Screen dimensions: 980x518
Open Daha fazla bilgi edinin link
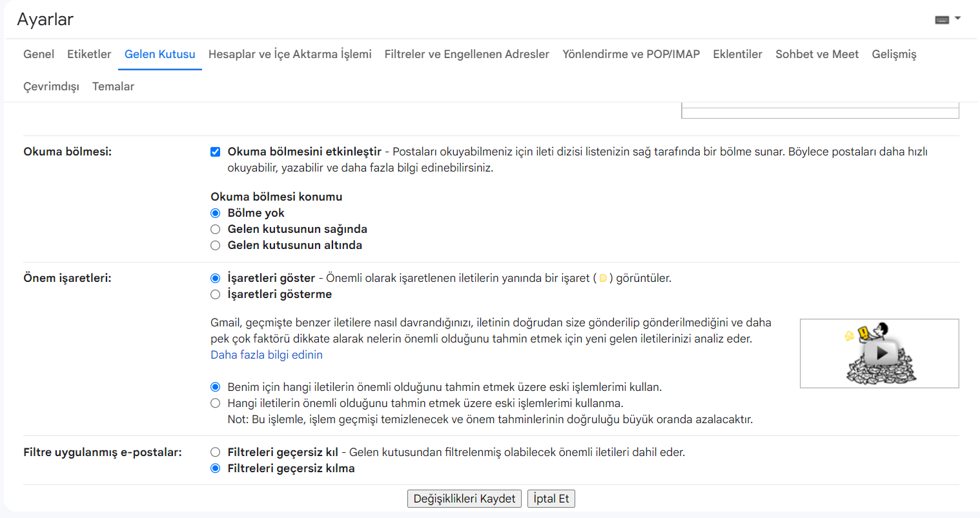click(x=267, y=355)
